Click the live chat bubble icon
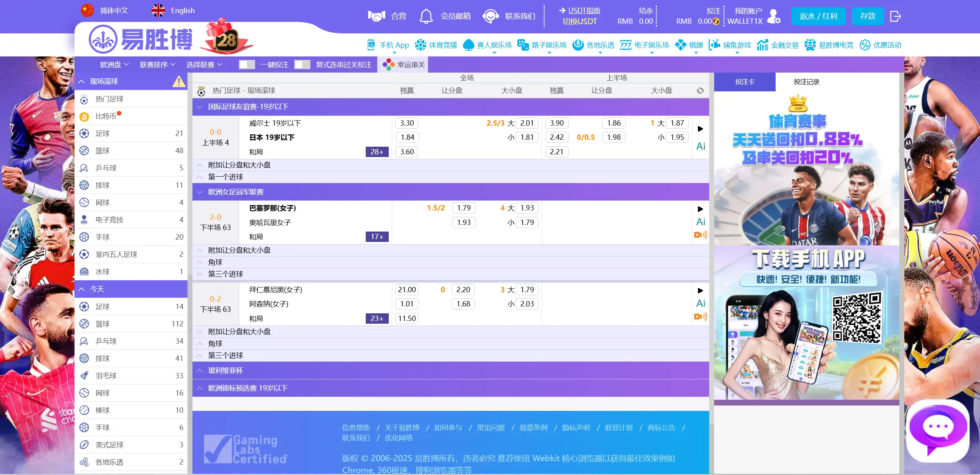Image resolution: width=980 pixels, height=475 pixels. click(938, 429)
